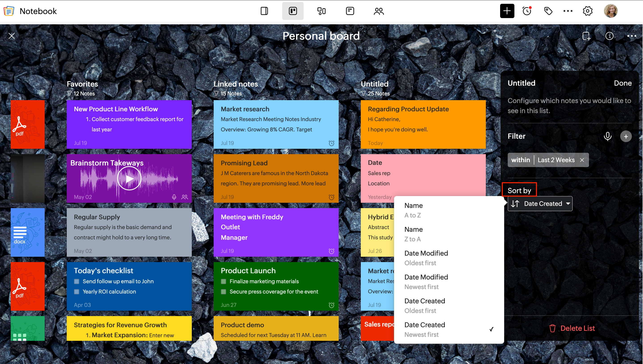Viewport: 643px width, 364px height.
Task: Add a filter with plus button
Action: coord(626,136)
